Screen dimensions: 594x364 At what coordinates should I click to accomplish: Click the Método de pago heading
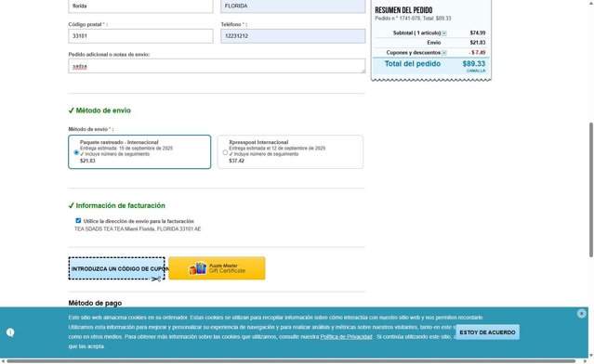point(95,303)
